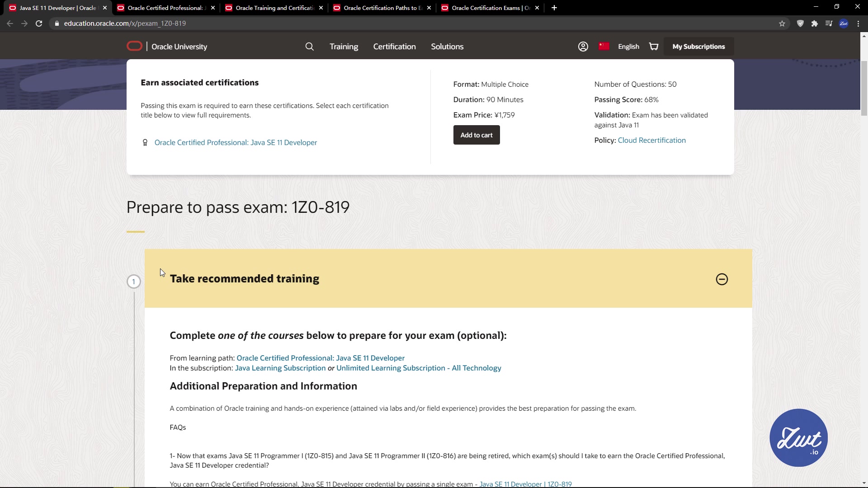Bookmark this page with star icon

coord(782,23)
